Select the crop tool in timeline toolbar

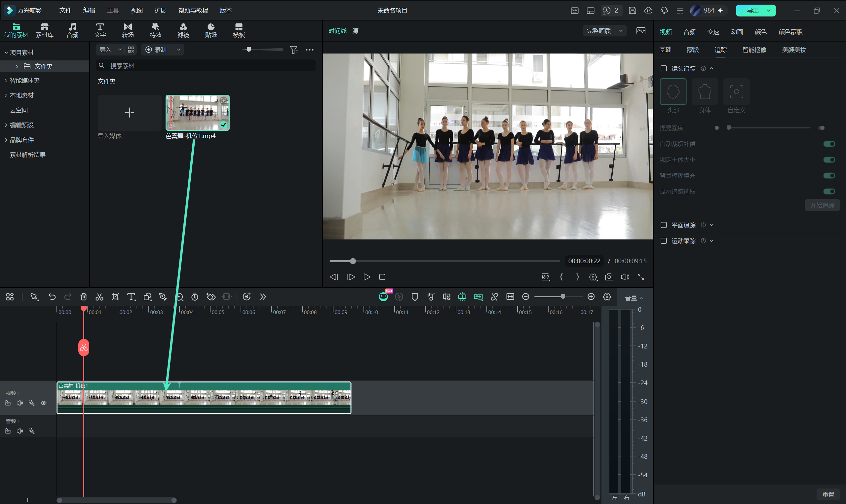click(x=116, y=297)
